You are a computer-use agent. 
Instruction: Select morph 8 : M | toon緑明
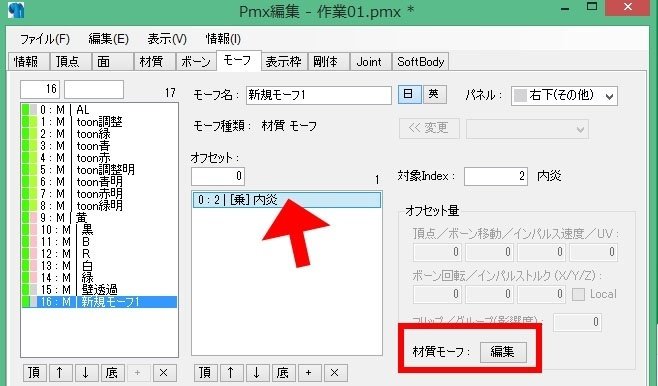[x=99, y=206]
